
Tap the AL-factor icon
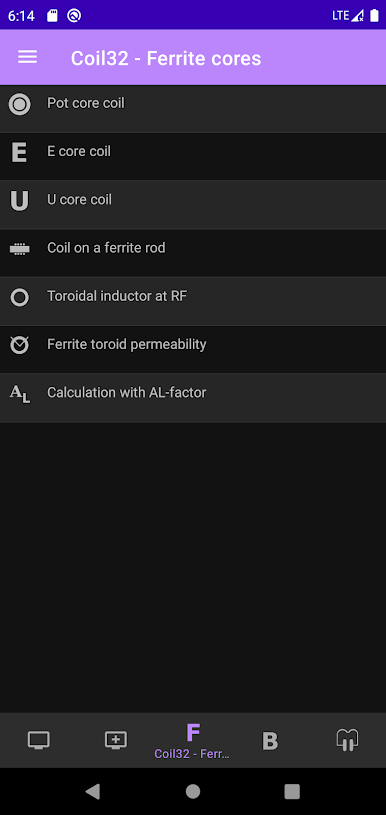[x=20, y=393]
